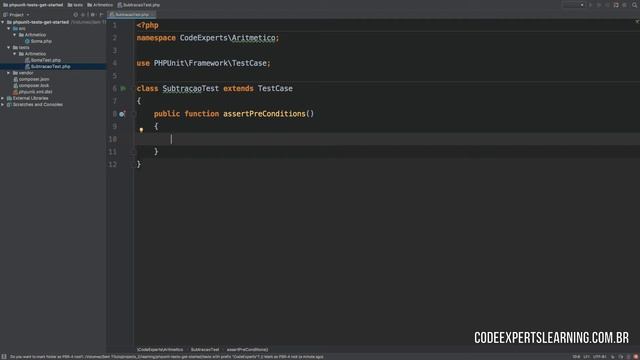Click the red error indicator in status bar corner
Image resolution: width=640 pixels, height=360 pixels.
[635, 357]
